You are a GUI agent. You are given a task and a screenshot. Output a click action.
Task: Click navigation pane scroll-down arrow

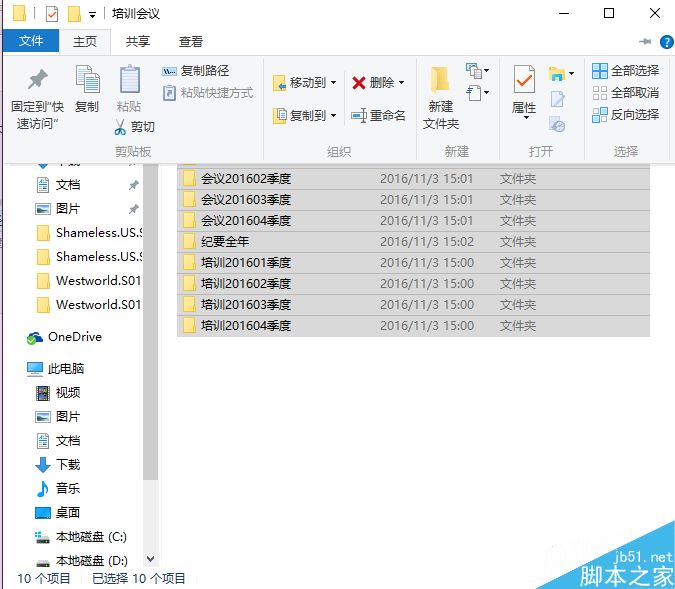pos(150,559)
